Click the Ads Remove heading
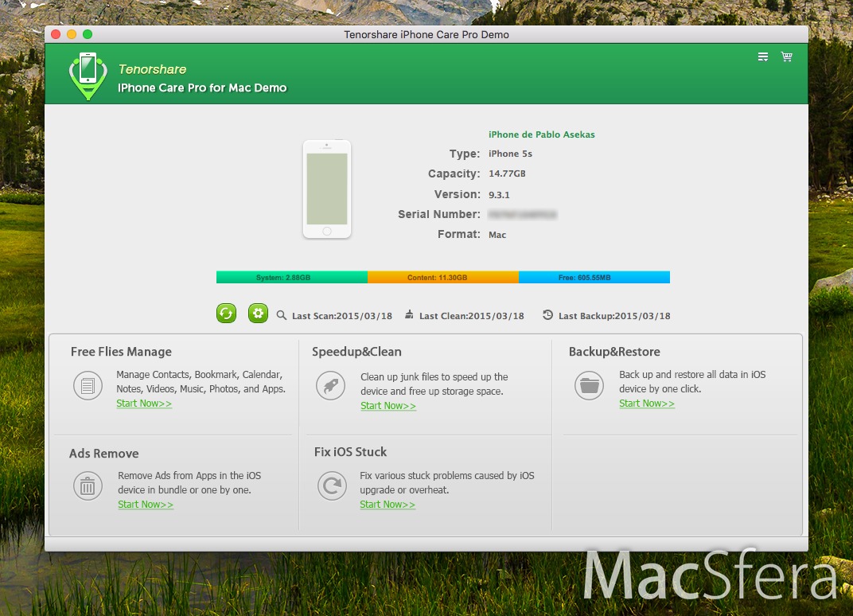Viewport: 853px width, 616px height. [104, 454]
